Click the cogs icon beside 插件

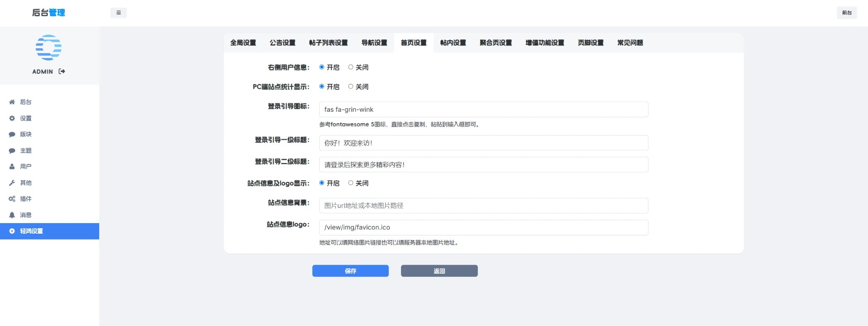tap(12, 199)
